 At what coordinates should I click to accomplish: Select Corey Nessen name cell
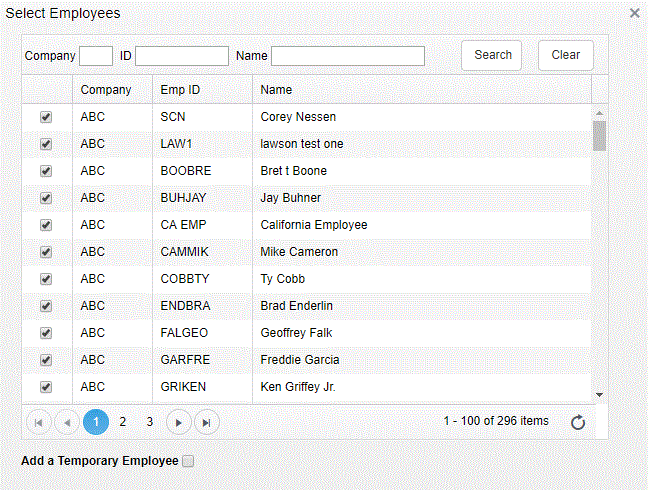pos(422,117)
